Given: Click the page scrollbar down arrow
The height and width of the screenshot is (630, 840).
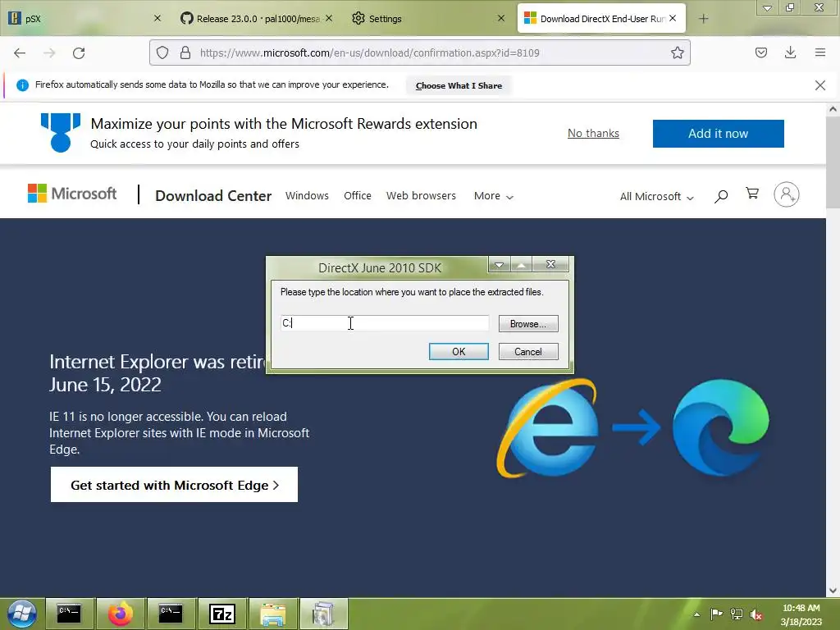Looking at the screenshot, I should click(833, 591).
